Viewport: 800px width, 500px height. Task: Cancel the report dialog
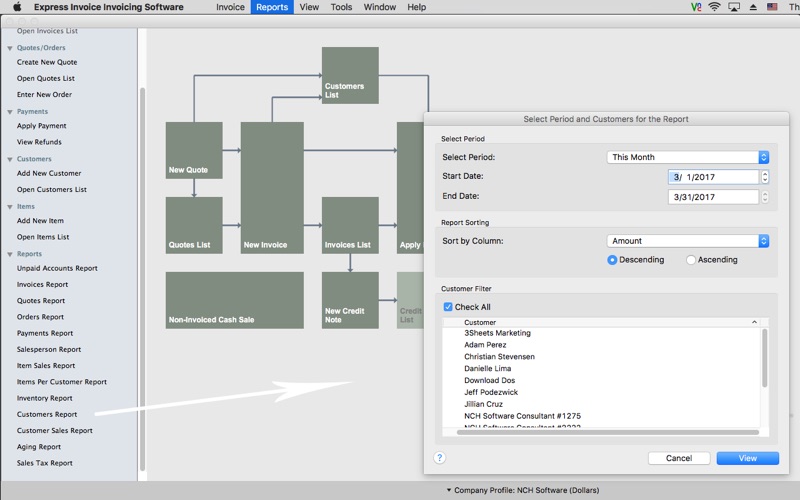[x=679, y=458]
